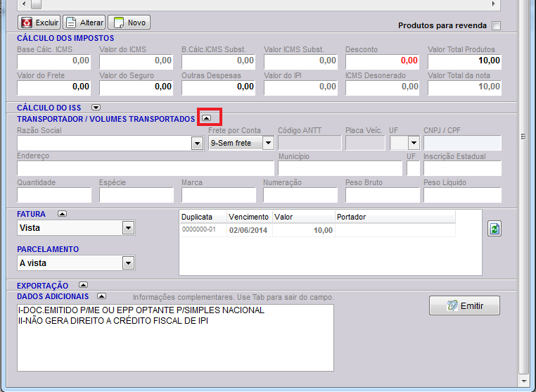Image resolution: width=536 pixels, height=392 pixels.
Task: Click the Novo button
Action: tap(128, 23)
